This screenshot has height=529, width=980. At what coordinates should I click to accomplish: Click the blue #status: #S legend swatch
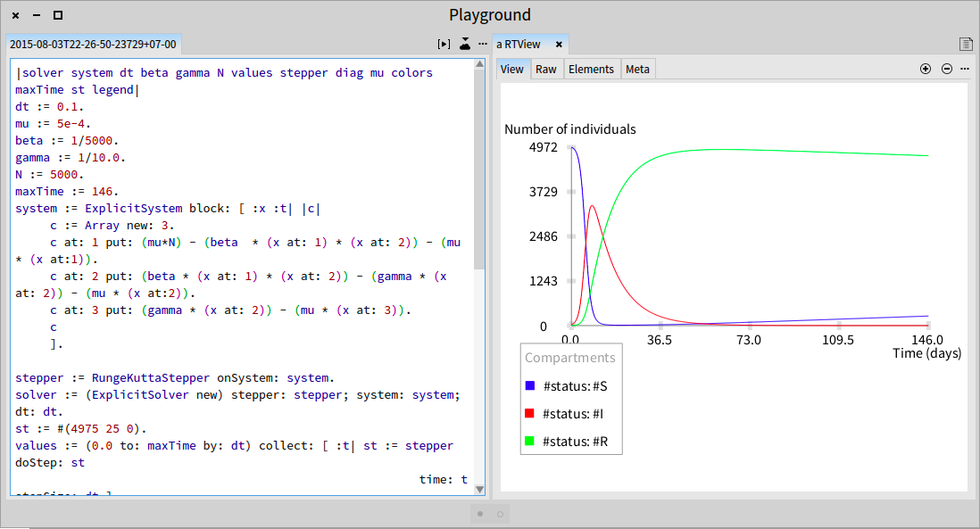pyautogui.click(x=530, y=386)
